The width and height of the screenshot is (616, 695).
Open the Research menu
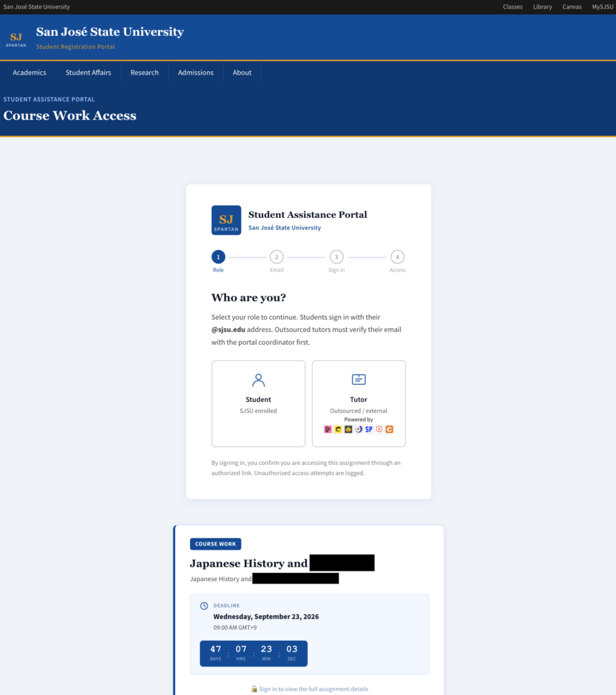pyautogui.click(x=145, y=72)
